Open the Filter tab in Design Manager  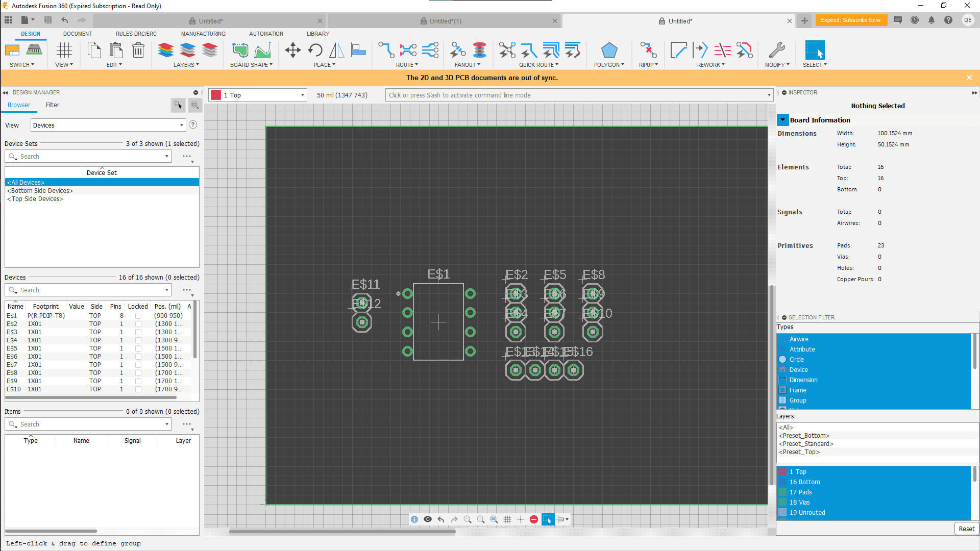[x=53, y=105]
